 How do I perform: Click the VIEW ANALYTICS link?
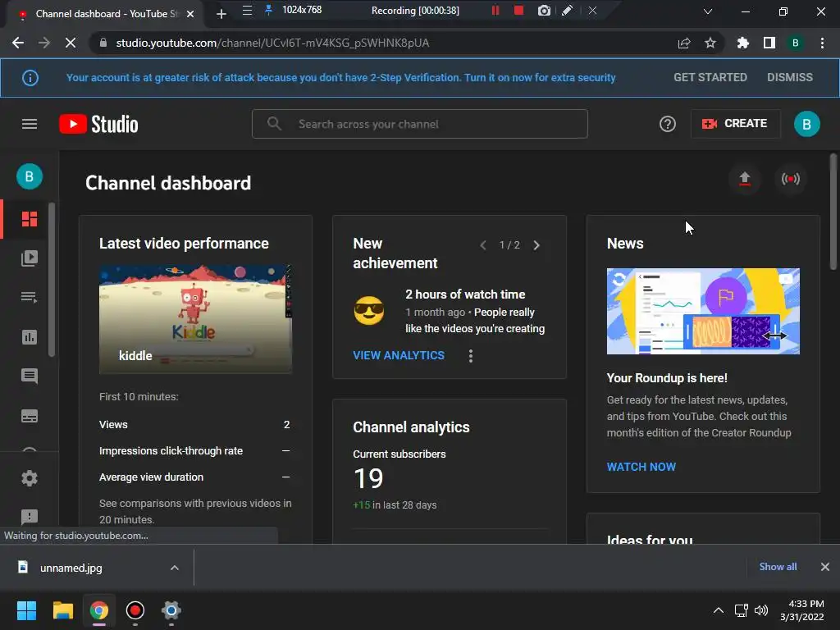click(399, 356)
